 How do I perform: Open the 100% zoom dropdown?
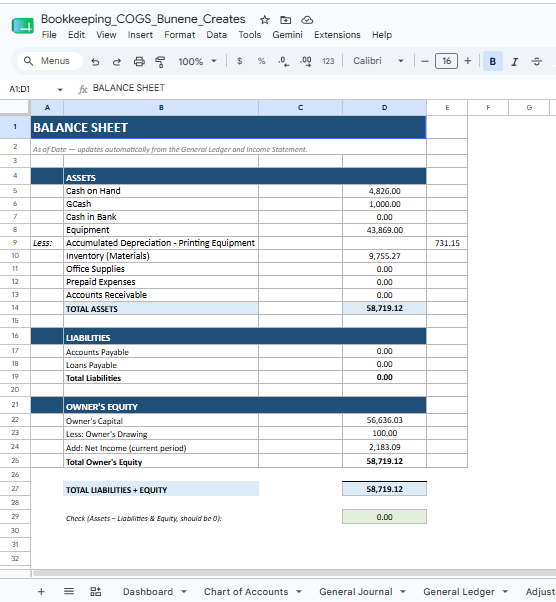(x=197, y=61)
